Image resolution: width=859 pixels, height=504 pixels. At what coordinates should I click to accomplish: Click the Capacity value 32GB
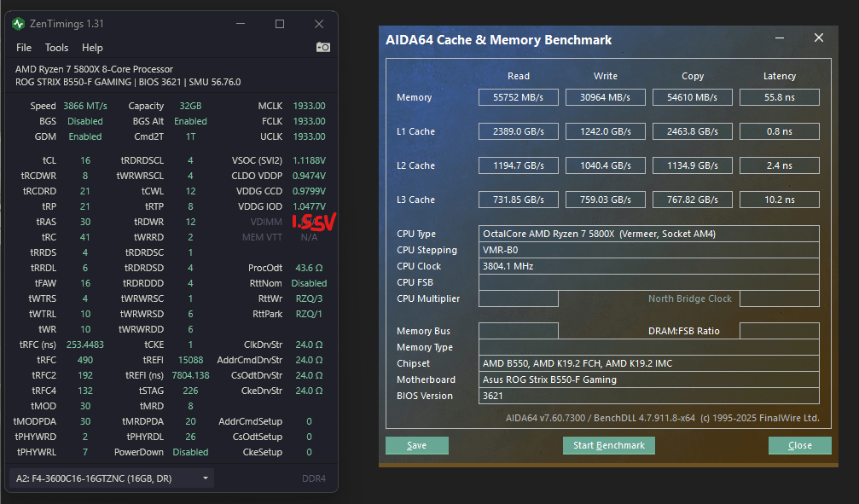(x=190, y=106)
